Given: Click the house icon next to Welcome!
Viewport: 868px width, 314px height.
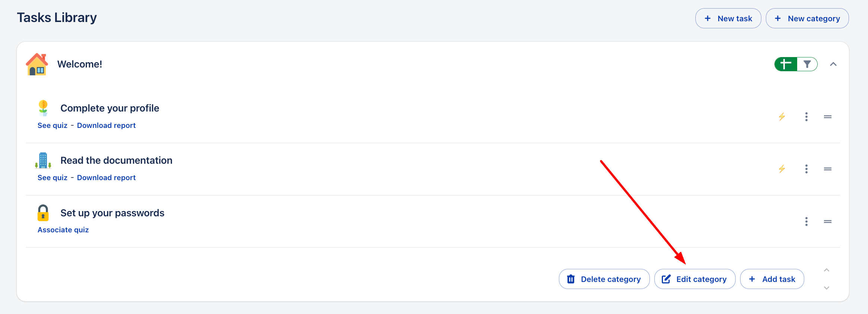Looking at the screenshot, I should pyautogui.click(x=37, y=64).
